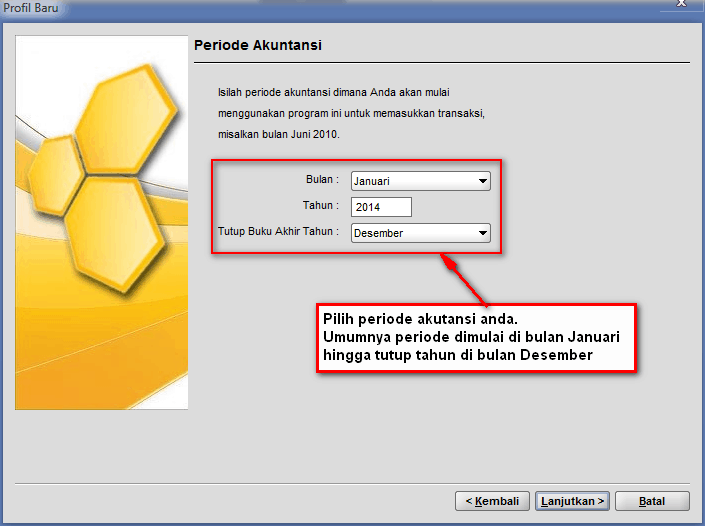Close the Profil Baru dialog
Viewport: 705px width, 526px height.
click(682, 4)
